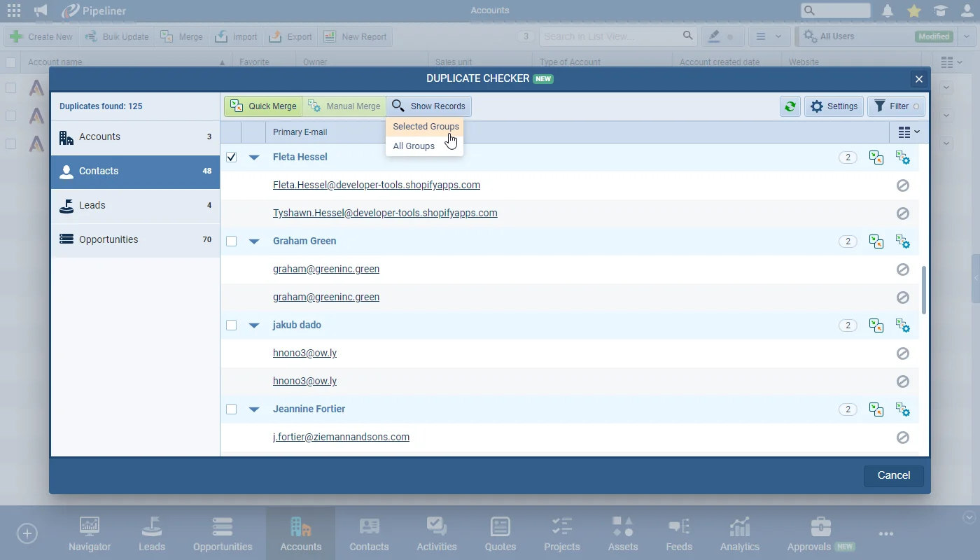Open Duplicate Checker Settings

click(834, 106)
